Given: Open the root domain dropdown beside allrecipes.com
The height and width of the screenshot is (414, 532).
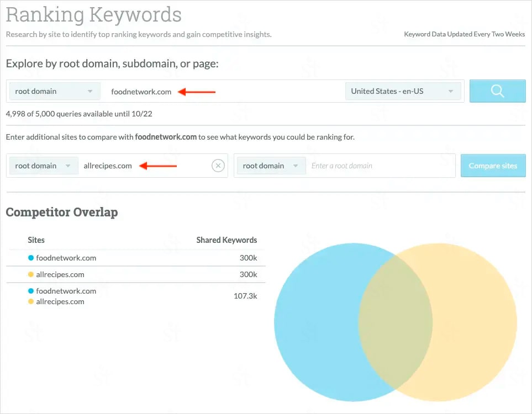Looking at the screenshot, I should tap(44, 166).
